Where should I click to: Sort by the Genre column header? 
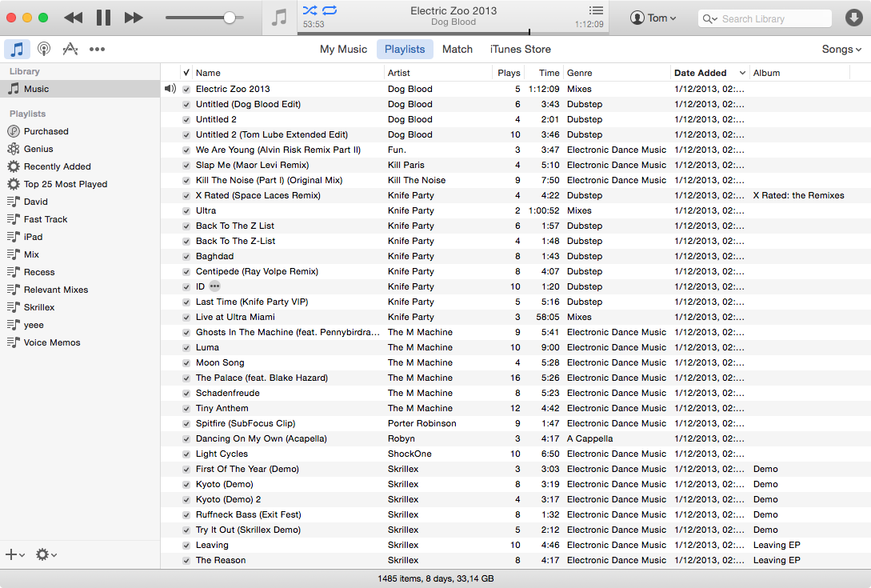(617, 73)
